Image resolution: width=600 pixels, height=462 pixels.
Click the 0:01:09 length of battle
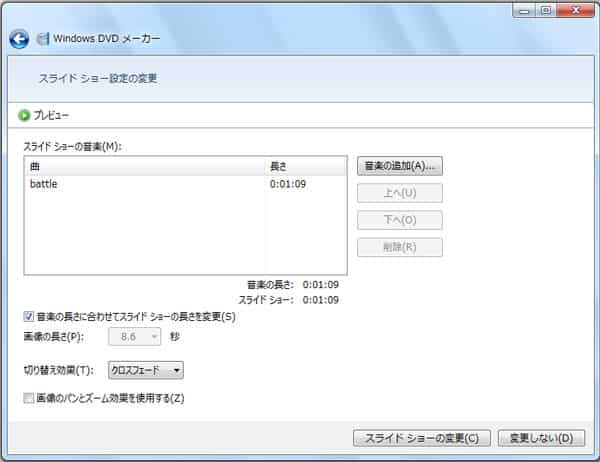[x=288, y=184]
